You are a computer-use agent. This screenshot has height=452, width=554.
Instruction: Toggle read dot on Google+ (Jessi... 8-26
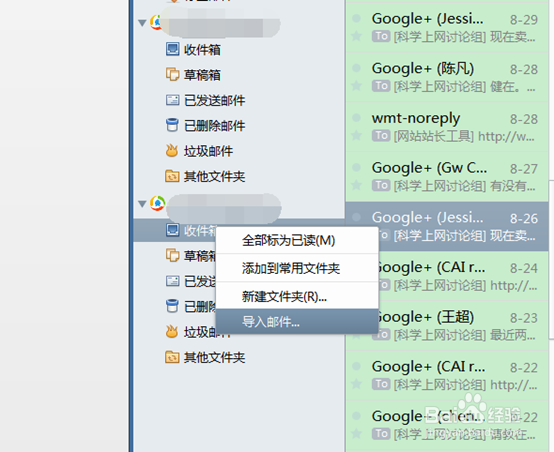tap(356, 217)
